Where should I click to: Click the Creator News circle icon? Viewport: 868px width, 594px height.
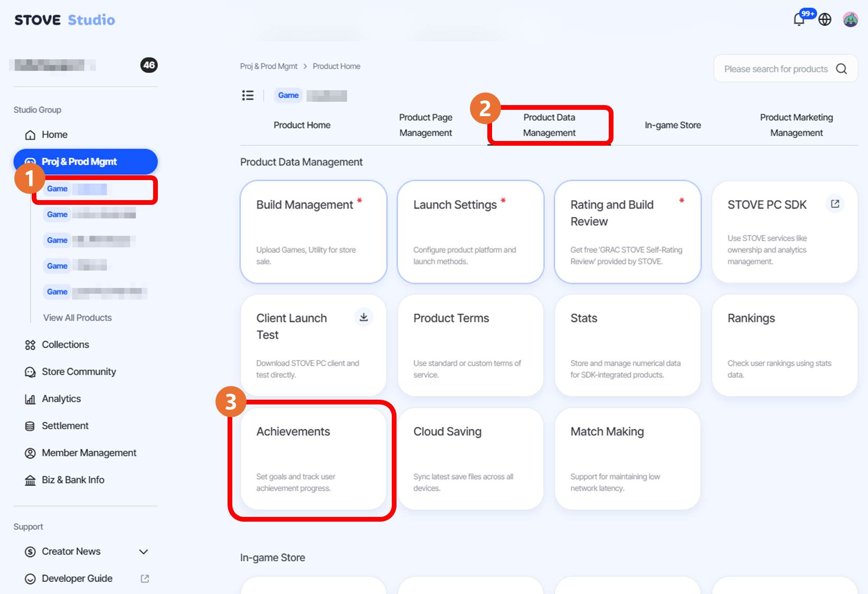tap(30, 552)
